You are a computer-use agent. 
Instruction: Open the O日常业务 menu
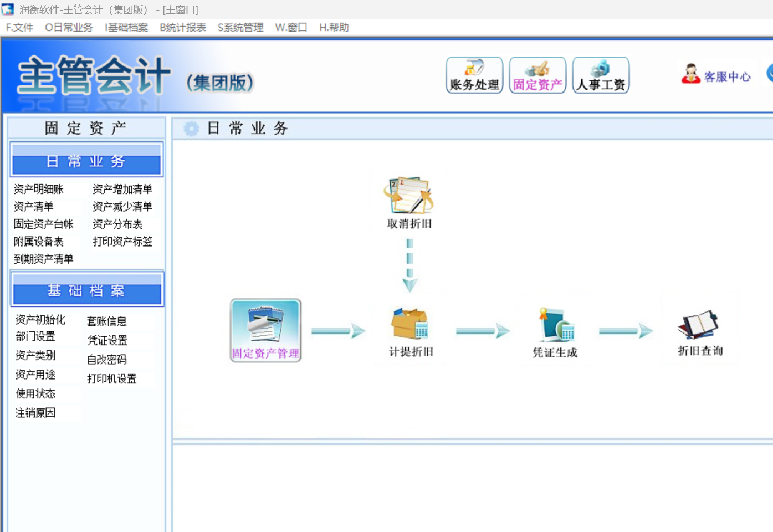69,28
